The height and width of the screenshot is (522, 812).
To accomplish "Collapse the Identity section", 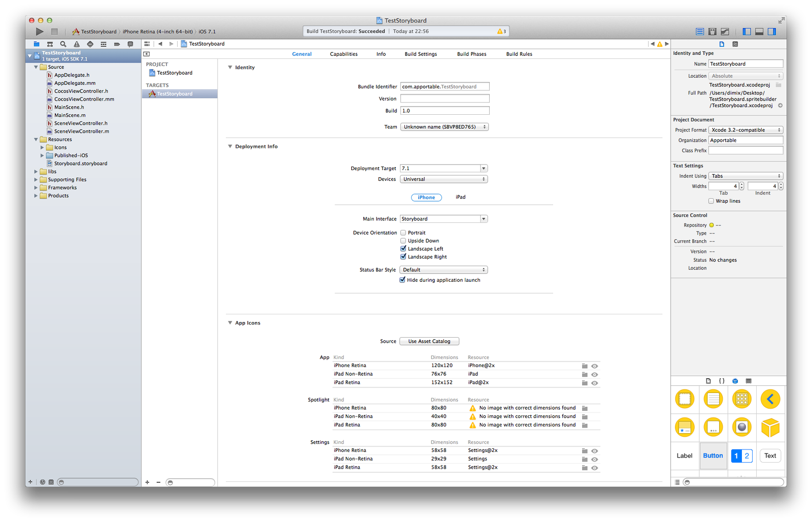I will click(230, 67).
